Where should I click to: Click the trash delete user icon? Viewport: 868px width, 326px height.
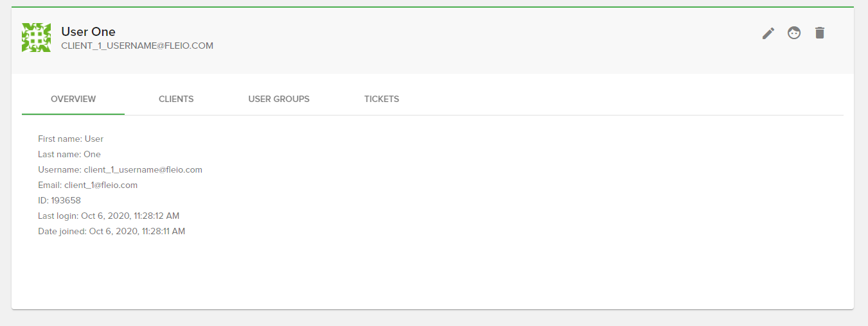819,33
